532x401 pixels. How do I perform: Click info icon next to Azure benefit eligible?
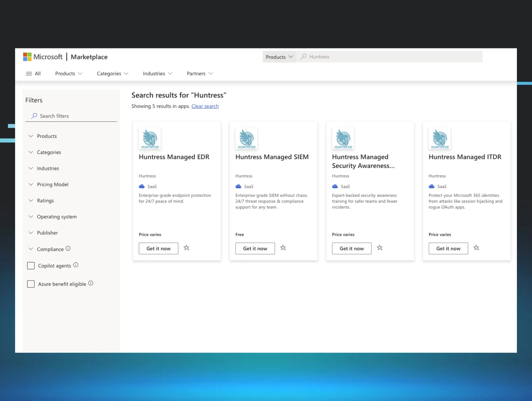pos(91,283)
